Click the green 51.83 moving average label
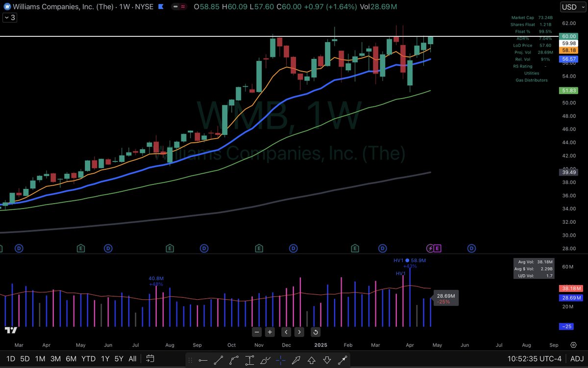 point(569,91)
